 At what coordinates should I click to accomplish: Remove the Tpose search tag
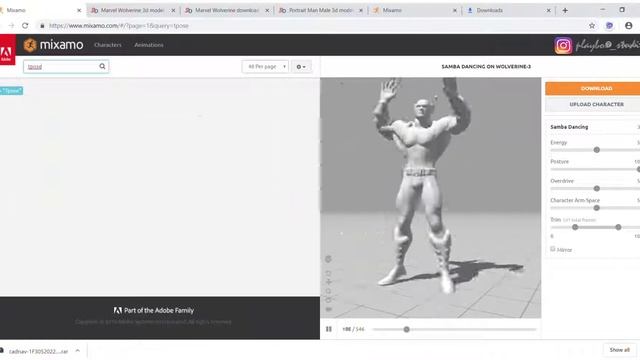11,91
